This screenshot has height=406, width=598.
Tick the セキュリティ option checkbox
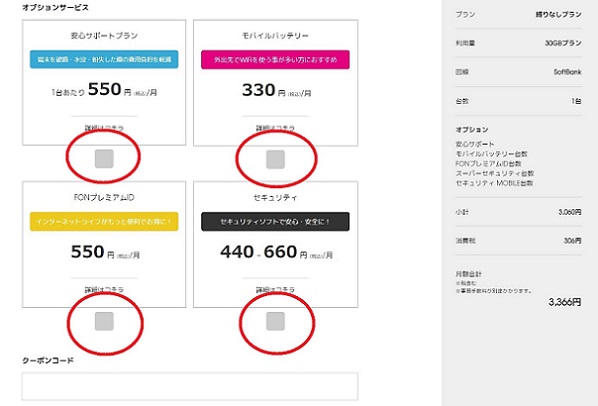(x=275, y=321)
